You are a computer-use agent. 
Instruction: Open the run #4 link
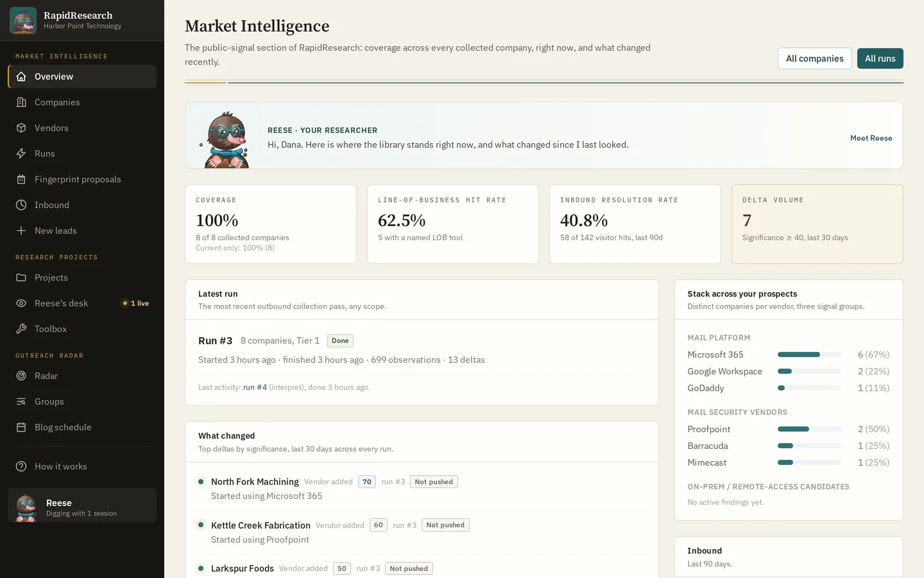point(255,387)
